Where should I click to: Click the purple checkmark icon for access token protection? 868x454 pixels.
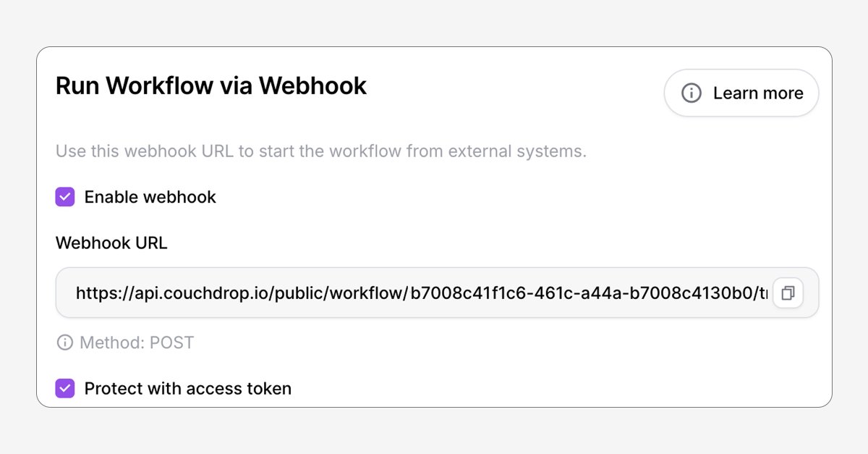(x=65, y=389)
